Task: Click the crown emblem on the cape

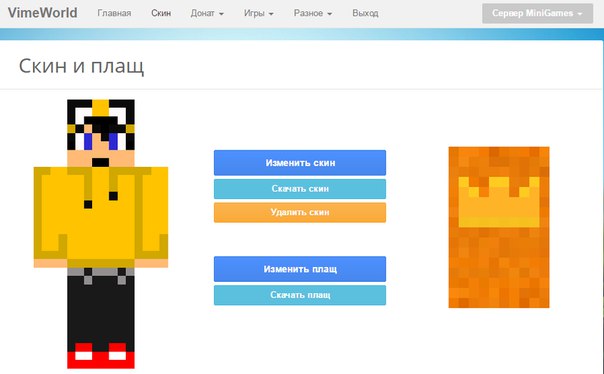Action: (x=499, y=202)
